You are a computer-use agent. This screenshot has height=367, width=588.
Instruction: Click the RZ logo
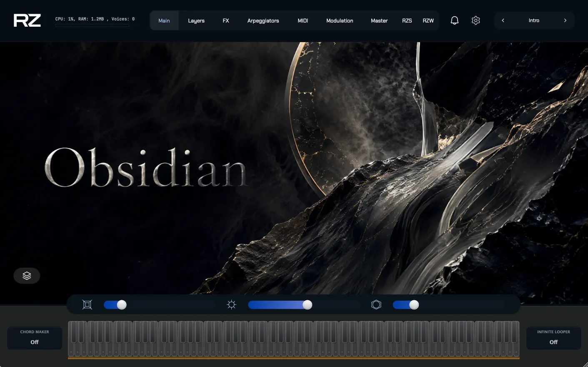pyautogui.click(x=27, y=20)
